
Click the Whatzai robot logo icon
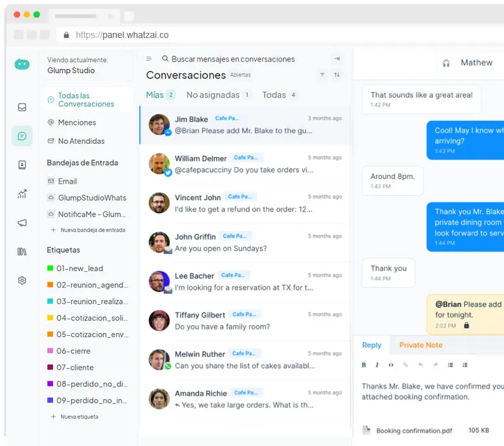22,64
